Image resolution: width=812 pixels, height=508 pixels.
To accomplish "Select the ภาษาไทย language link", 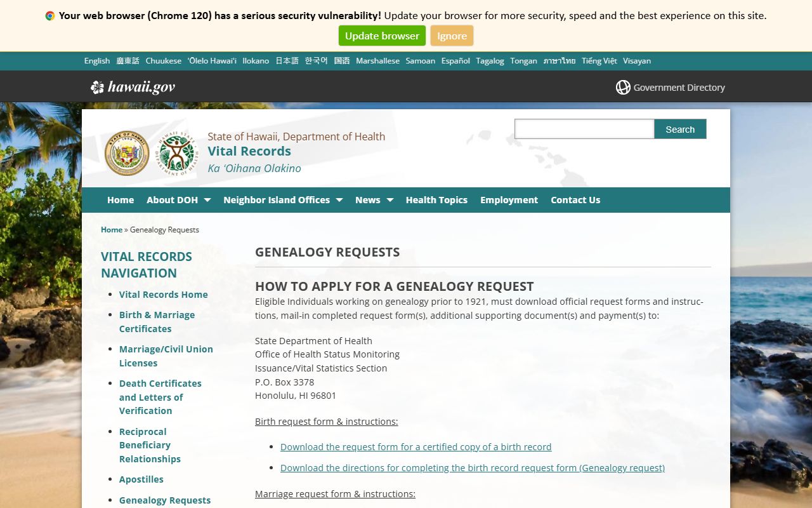I will (560, 61).
